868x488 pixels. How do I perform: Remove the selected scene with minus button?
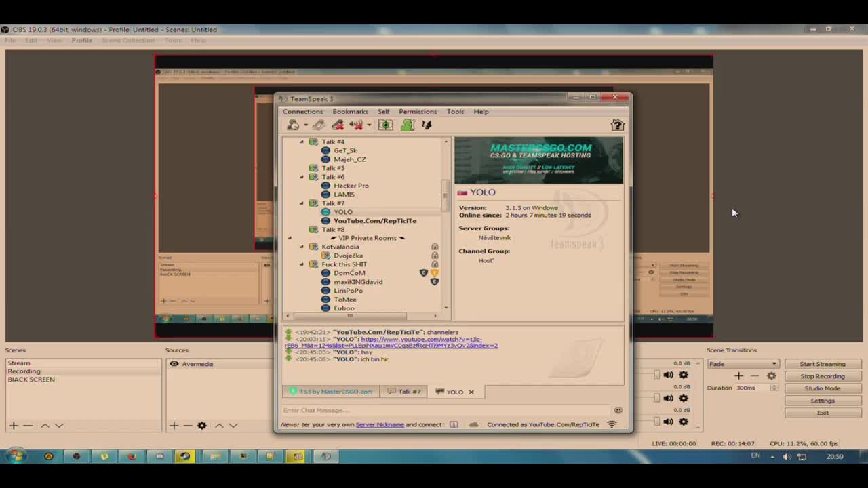28,425
